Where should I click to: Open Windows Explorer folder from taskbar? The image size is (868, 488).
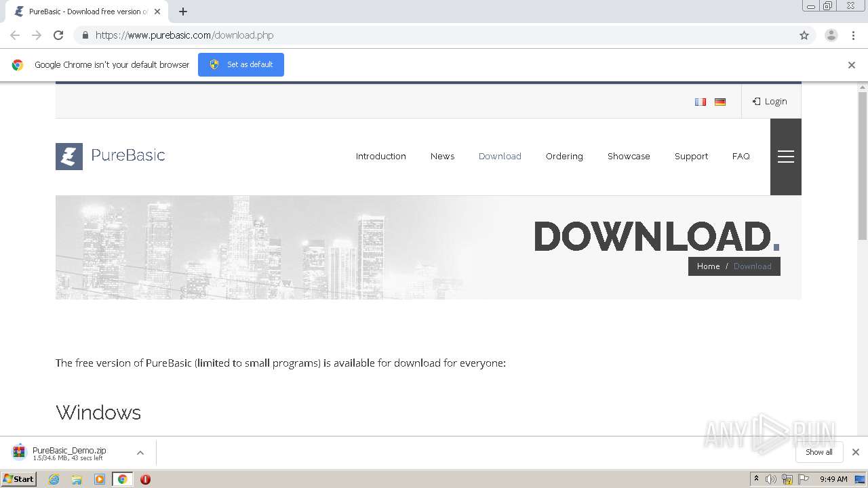(77, 479)
